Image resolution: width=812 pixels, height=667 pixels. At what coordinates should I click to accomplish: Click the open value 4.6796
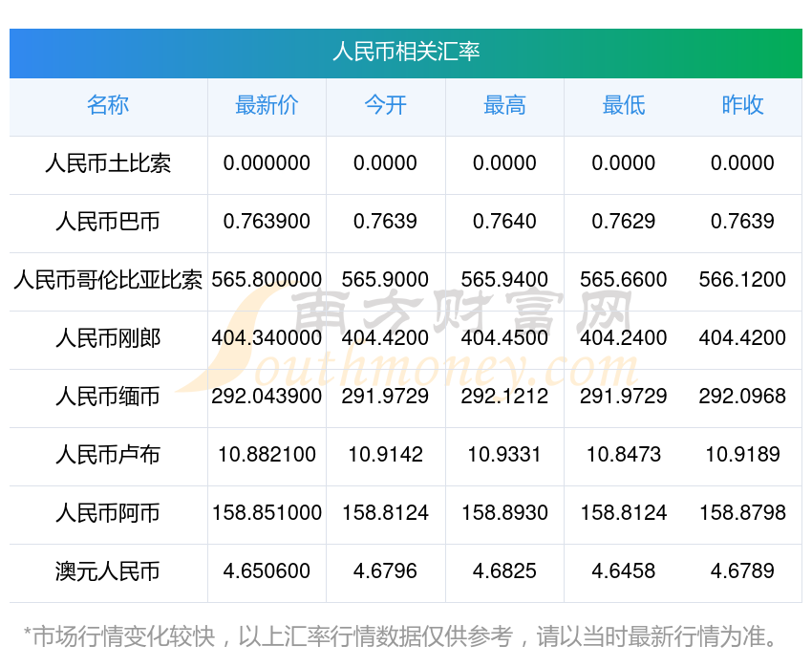(385, 571)
